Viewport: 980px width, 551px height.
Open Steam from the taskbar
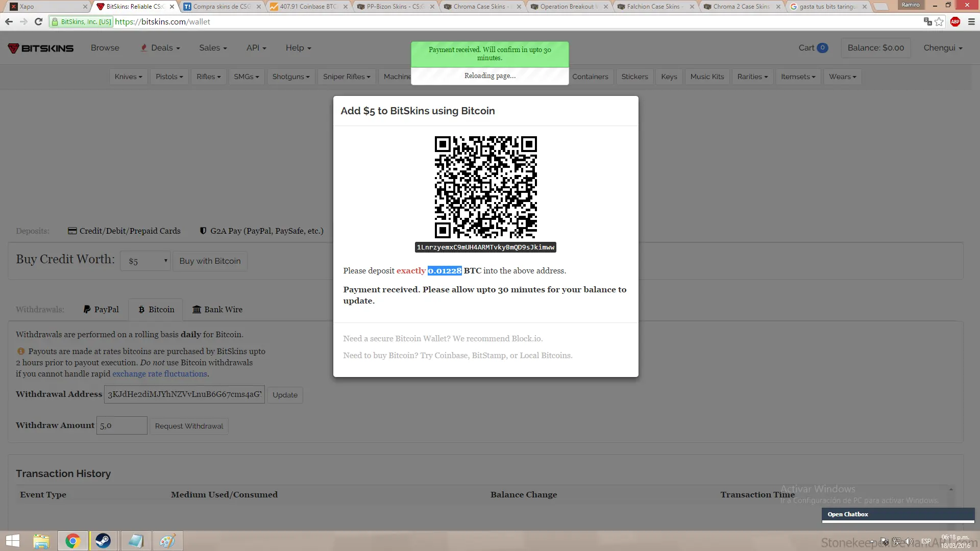click(x=103, y=541)
